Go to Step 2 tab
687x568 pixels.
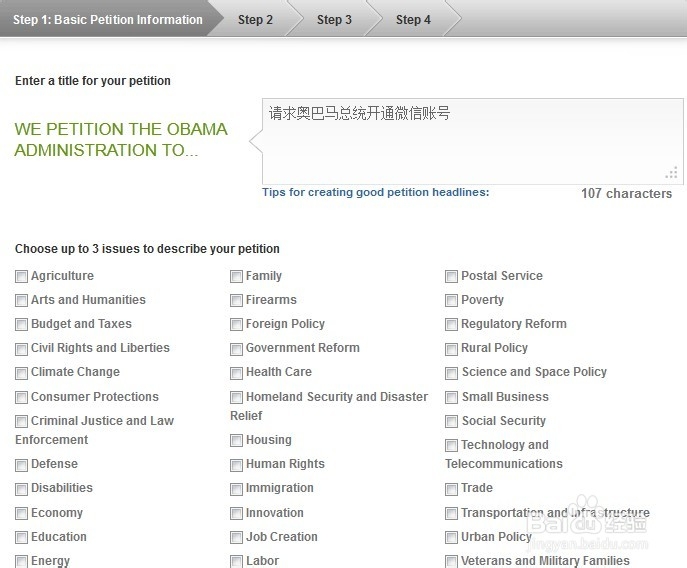tap(255, 20)
